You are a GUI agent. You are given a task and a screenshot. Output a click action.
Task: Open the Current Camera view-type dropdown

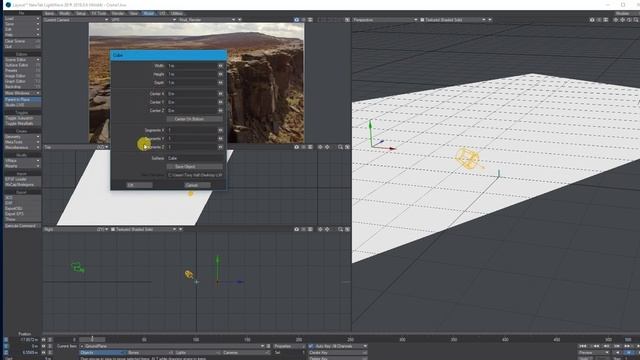[76, 20]
